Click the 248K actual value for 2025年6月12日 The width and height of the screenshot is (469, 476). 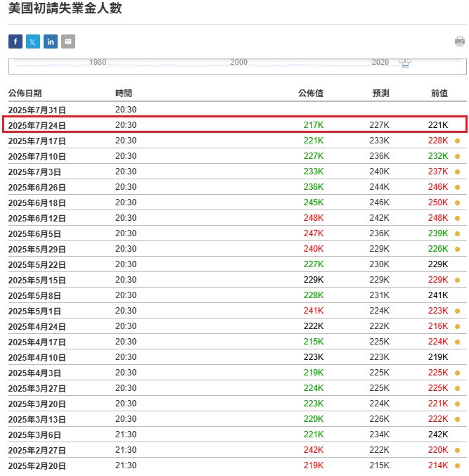314,218
